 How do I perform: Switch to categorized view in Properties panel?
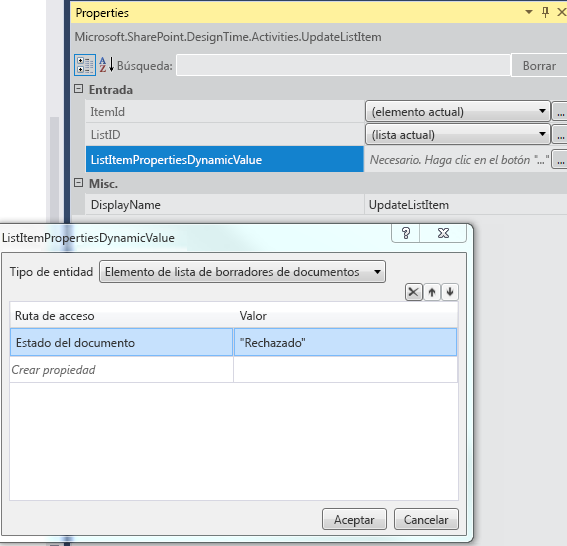(x=85, y=65)
